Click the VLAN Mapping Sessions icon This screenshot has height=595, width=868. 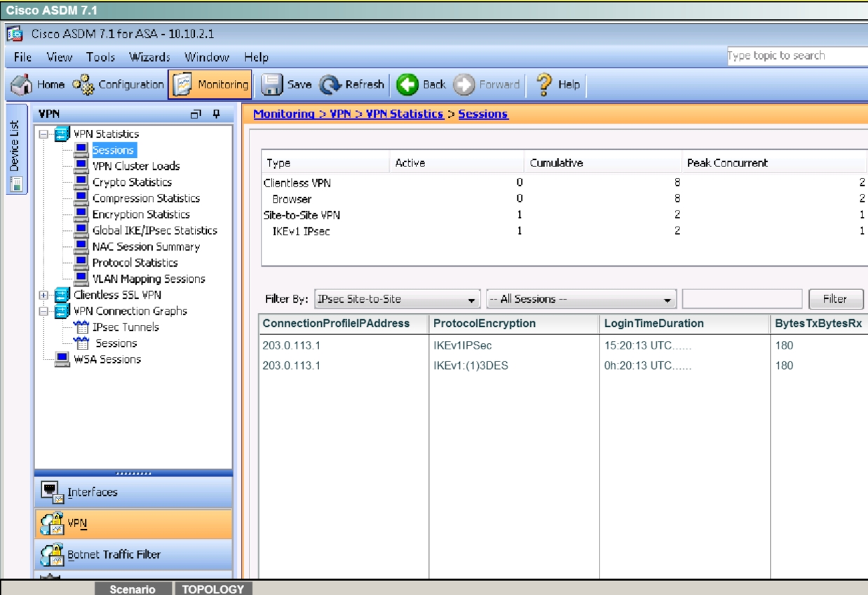pyautogui.click(x=81, y=279)
